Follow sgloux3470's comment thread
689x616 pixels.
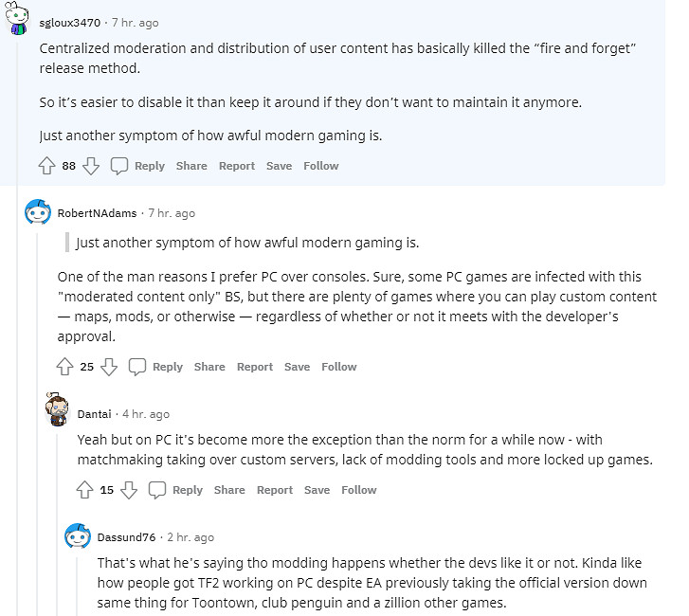pyautogui.click(x=321, y=166)
